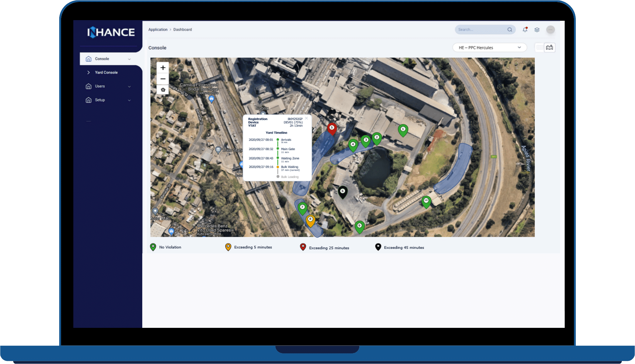Viewport: 635px width, 364px height.
Task: Click red map marker number 5
Action: tap(332, 128)
